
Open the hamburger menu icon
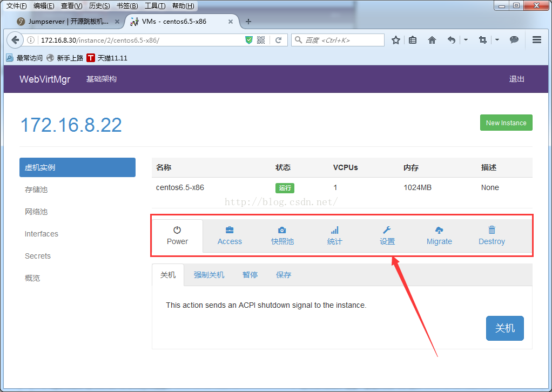(x=536, y=40)
